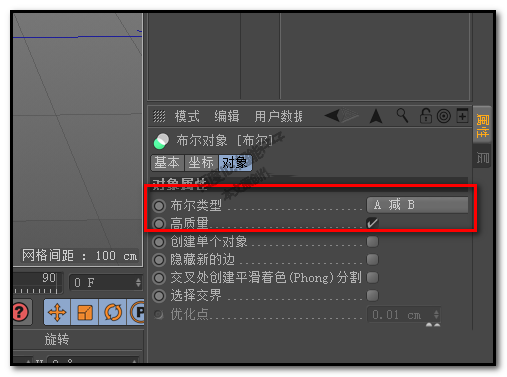Enable the 选择交界 checkbox
The width and height of the screenshot is (507, 377).
372,295
